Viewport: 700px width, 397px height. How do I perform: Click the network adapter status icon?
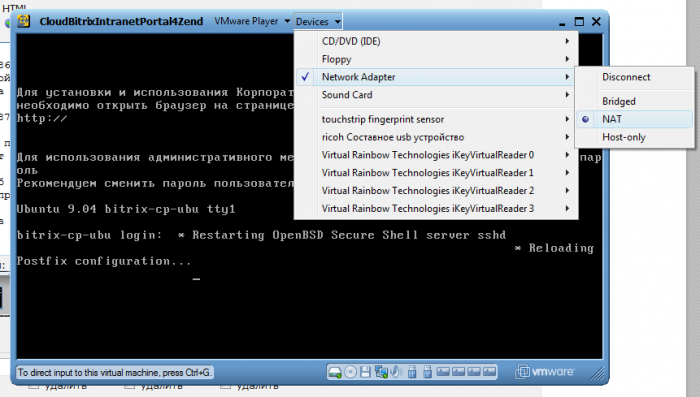[381, 372]
